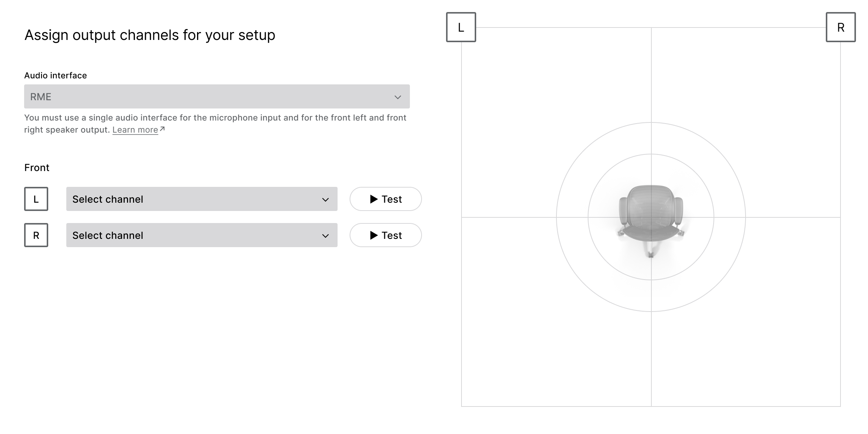Open Select channel dropdown for left speaker
The height and width of the screenshot is (434, 868).
[202, 199]
